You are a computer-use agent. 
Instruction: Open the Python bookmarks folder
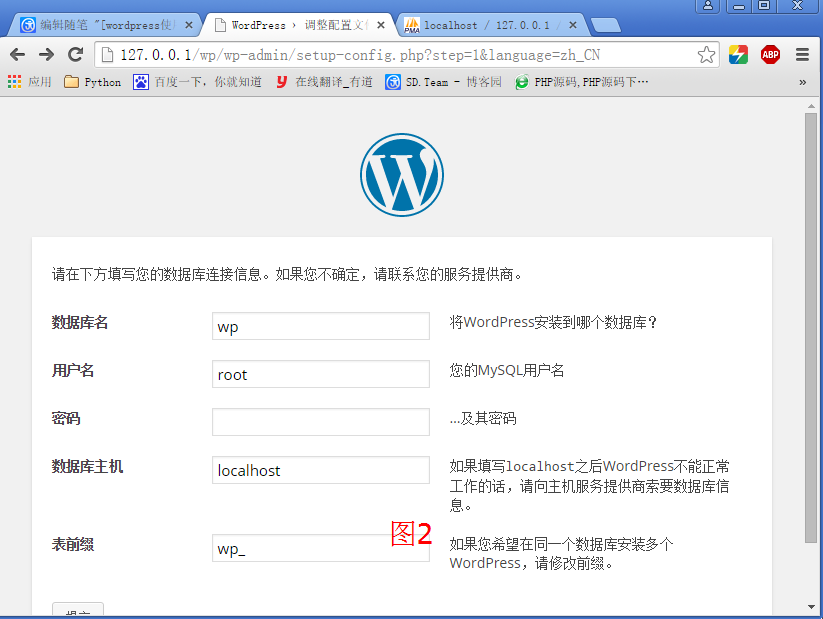(x=92, y=82)
